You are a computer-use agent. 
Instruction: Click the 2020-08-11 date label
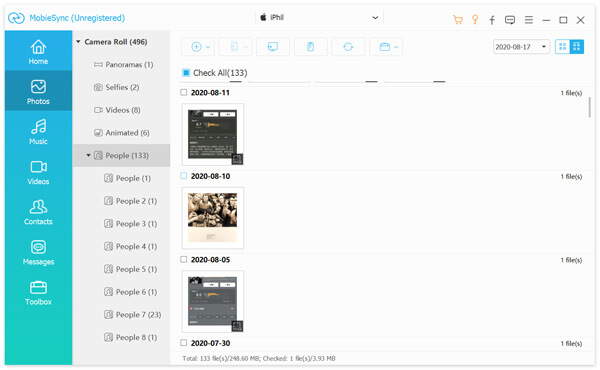point(210,93)
